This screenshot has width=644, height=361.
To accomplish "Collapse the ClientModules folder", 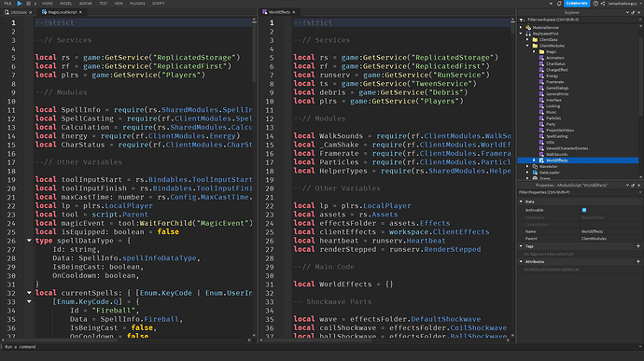I will tap(527, 46).
